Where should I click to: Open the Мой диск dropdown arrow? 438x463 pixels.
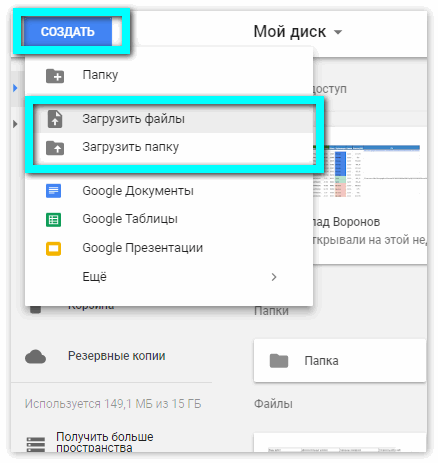point(338,32)
